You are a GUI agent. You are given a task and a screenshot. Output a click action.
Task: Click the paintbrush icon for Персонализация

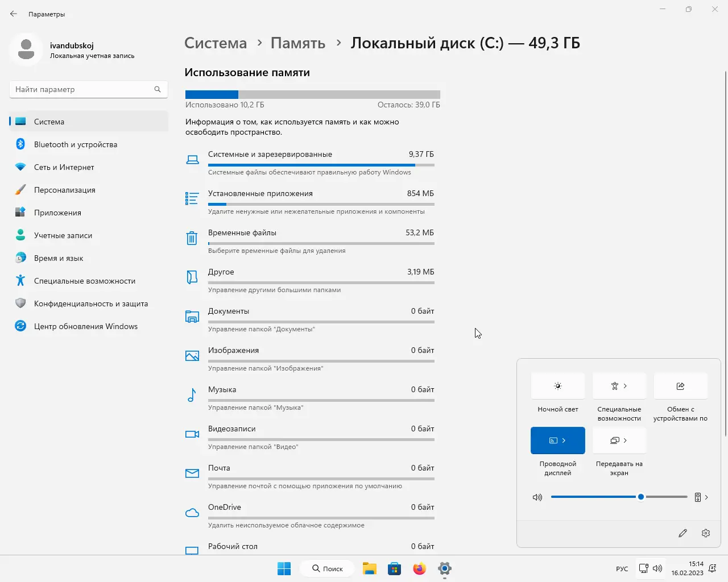tap(20, 190)
